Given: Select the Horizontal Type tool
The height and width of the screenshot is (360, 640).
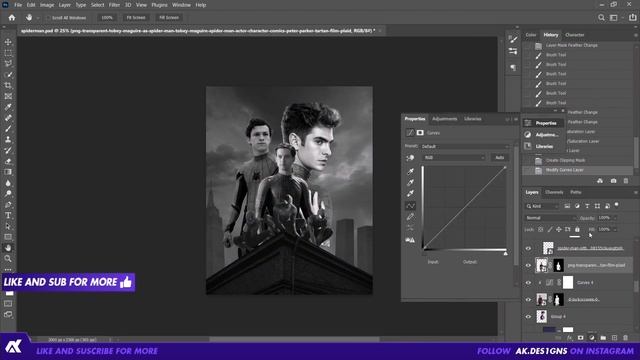Looking at the screenshot, I should pos(8,215).
